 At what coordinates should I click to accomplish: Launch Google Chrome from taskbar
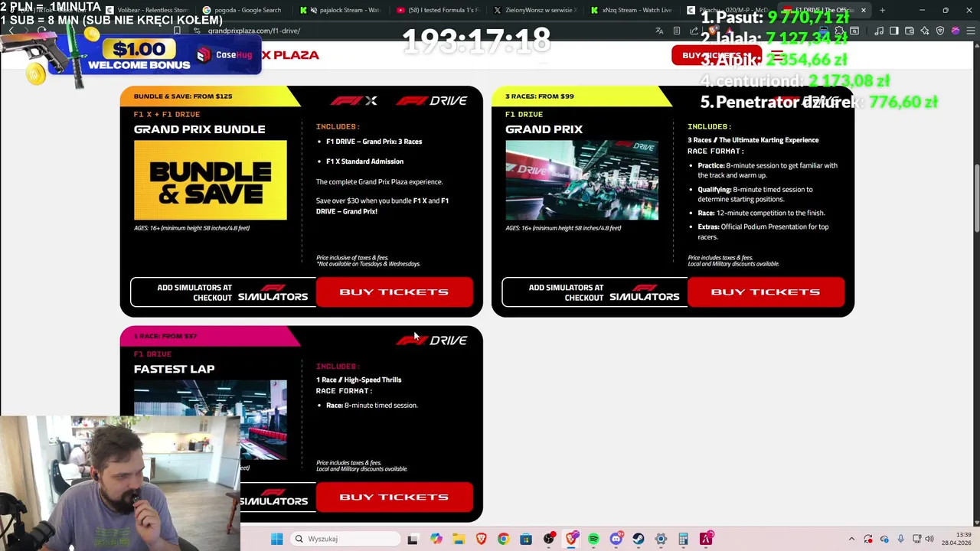pyautogui.click(x=503, y=539)
